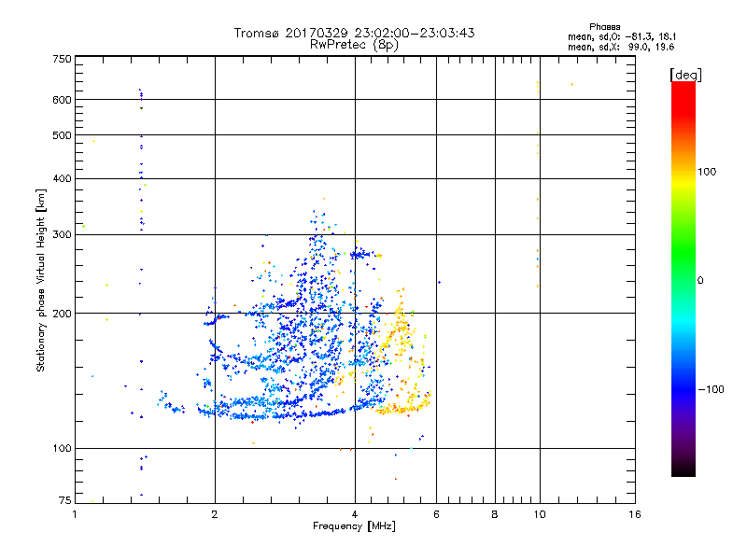The width and height of the screenshot is (747, 560).
Task: Click the '[deg]' colorbar unit label
Action: 685,75
